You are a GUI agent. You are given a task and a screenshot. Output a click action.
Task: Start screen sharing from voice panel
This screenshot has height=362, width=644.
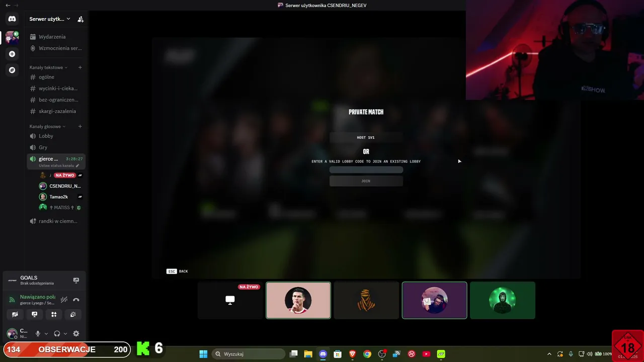pos(34,314)
